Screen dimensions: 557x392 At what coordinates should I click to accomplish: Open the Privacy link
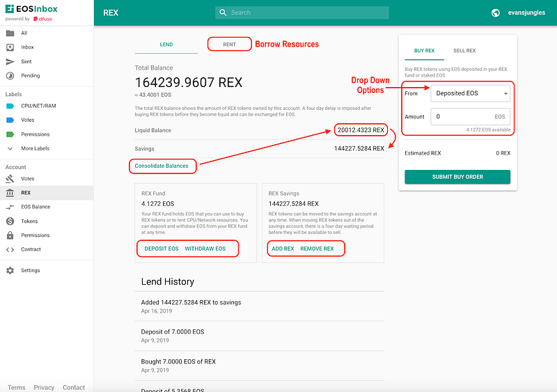pyautogui.click(x=44, y=387)
